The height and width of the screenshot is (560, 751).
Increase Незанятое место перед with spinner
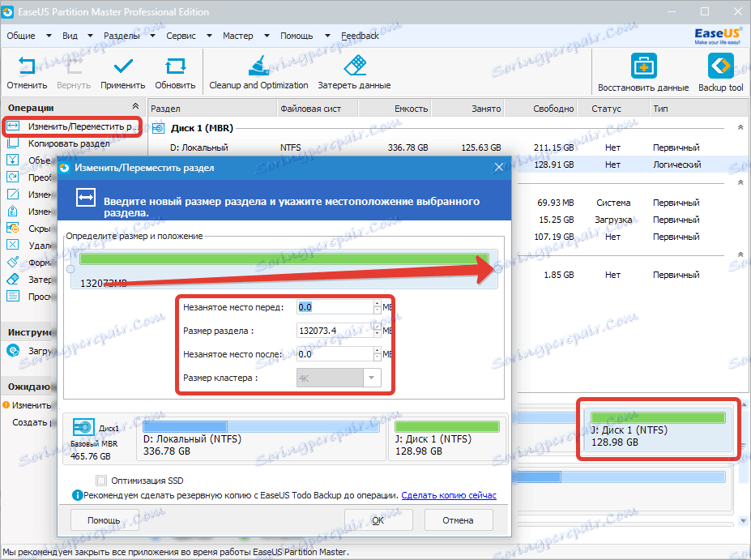click(x=378, y=304)
